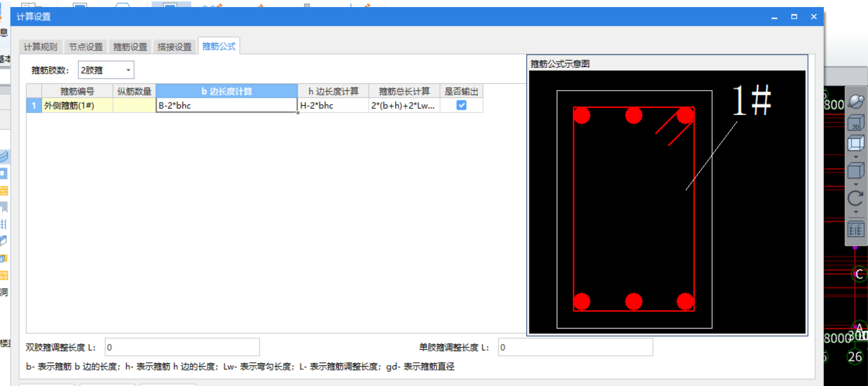Viewport: 868px width, 386px height.
Task: Click the 3D cube view icon
Action: click(x=856, y=123)
